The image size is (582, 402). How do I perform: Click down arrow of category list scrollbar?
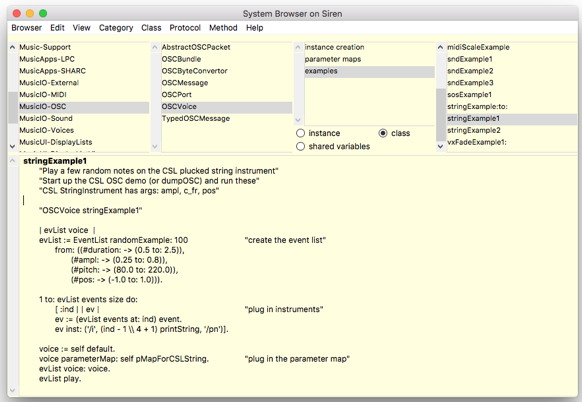coord(12,146)
